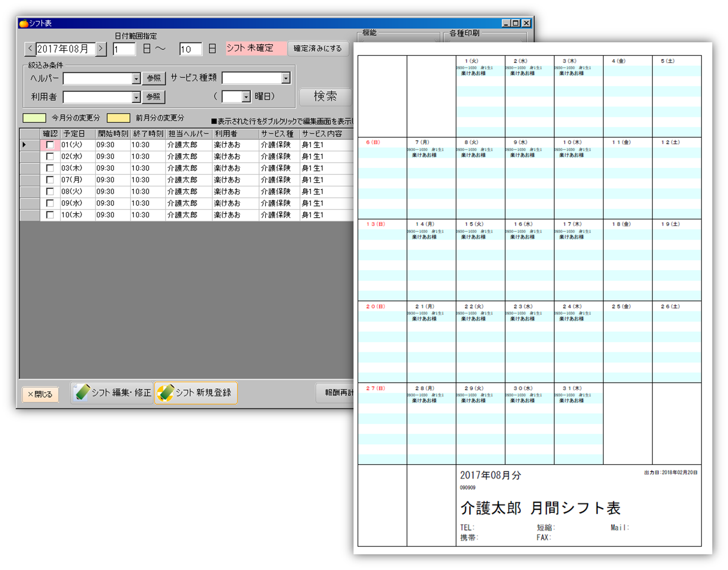Sort by the 確認 column header
This screenshot has width=728, height=570.
[x=50, y=134]
